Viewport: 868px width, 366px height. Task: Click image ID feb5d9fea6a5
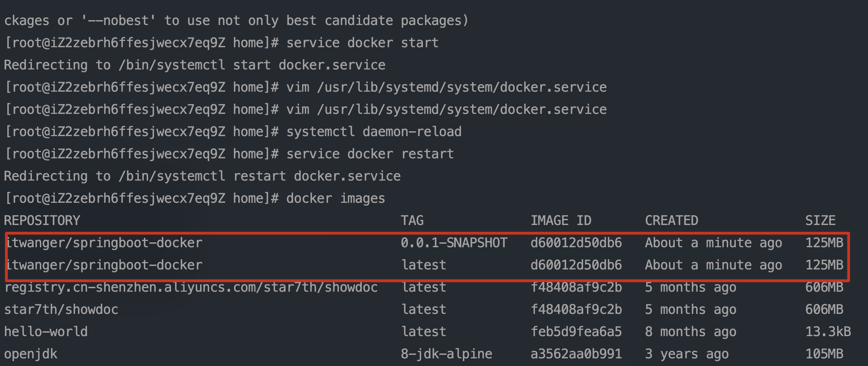tap(576, 332)
